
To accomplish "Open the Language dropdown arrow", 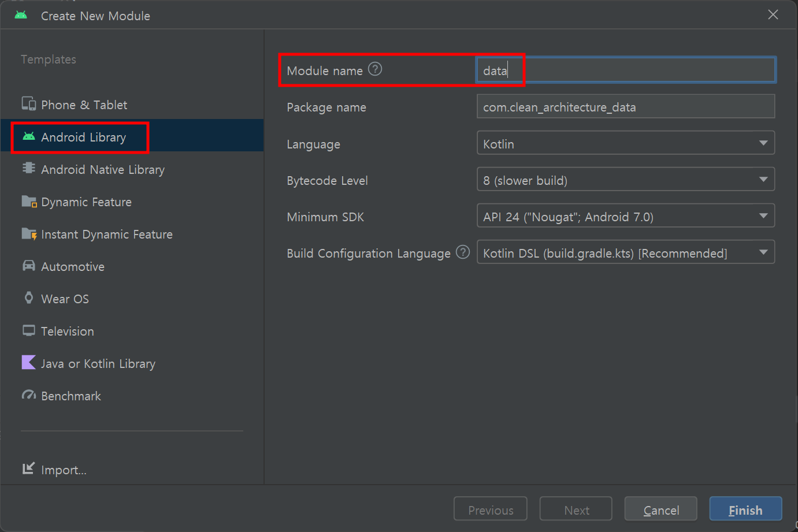I will point(763,143).
